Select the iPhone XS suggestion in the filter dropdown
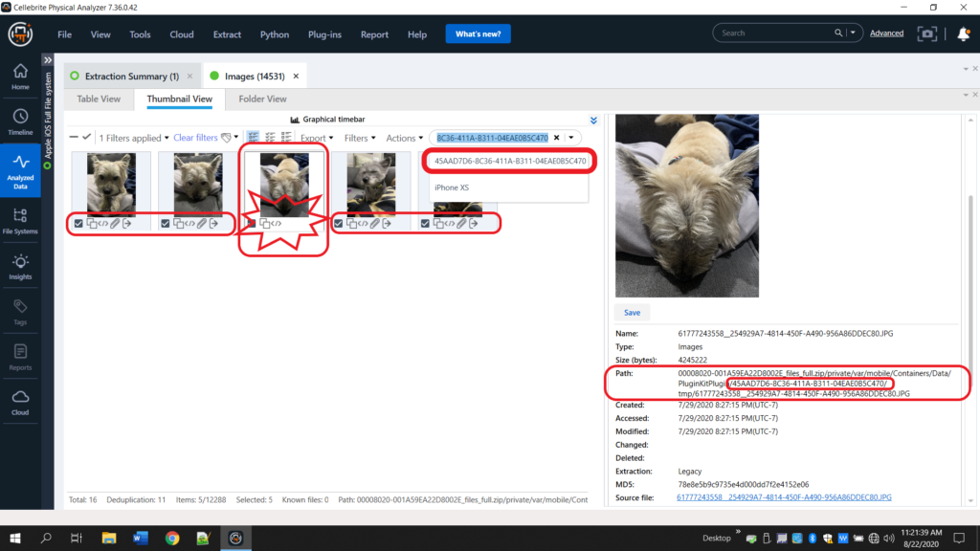Viewport: 980px width, 551px height. coord(508,187)
